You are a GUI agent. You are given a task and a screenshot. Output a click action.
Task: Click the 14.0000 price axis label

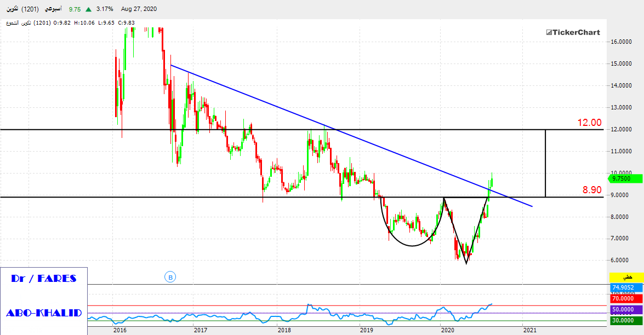621,86
